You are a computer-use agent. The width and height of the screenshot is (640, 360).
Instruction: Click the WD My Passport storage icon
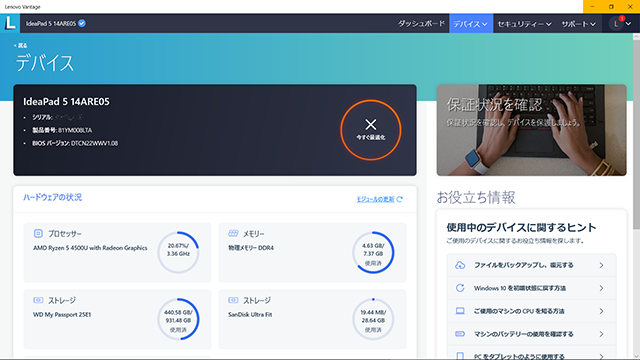(38, 300)
